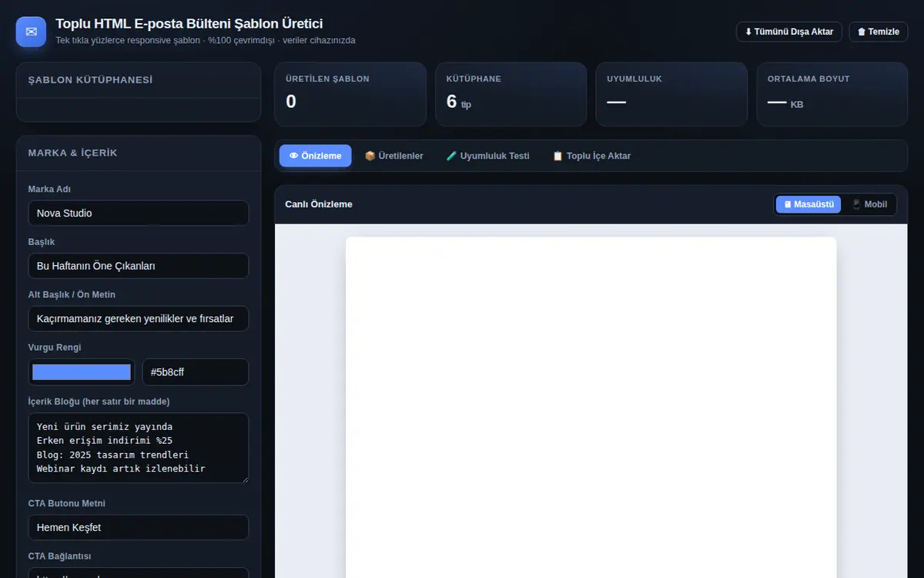Select the Alt Başlık / Ön Metin field
The width and height of the screenshot is (924, 578).
coord(139,318)
